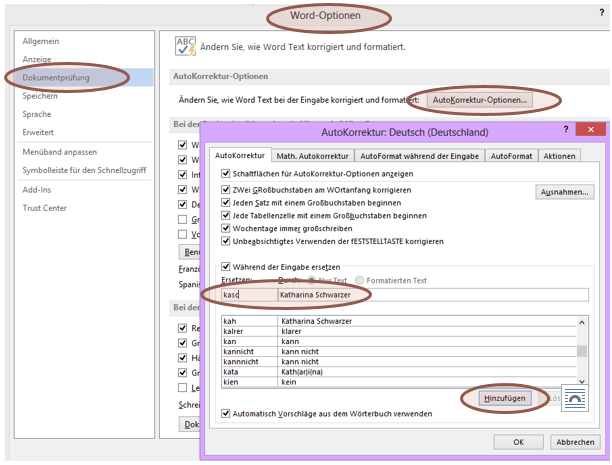The height and width of the screenshot is (465, 612).
Task: Disable 'Jeden Satz mit einem Großbuchstaben beginnen'
Action: [226, 201]
